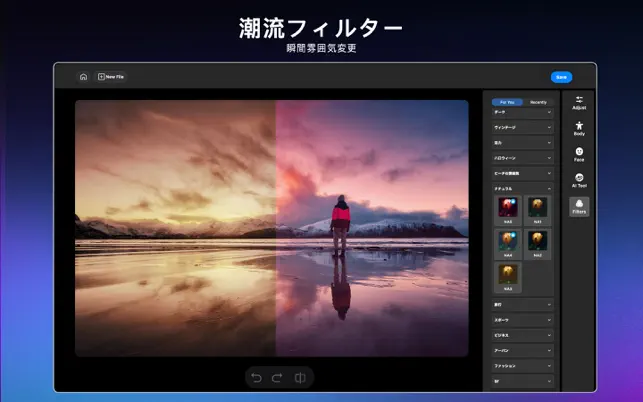Expand the SF filter category at bottom

tap(522, 381)
